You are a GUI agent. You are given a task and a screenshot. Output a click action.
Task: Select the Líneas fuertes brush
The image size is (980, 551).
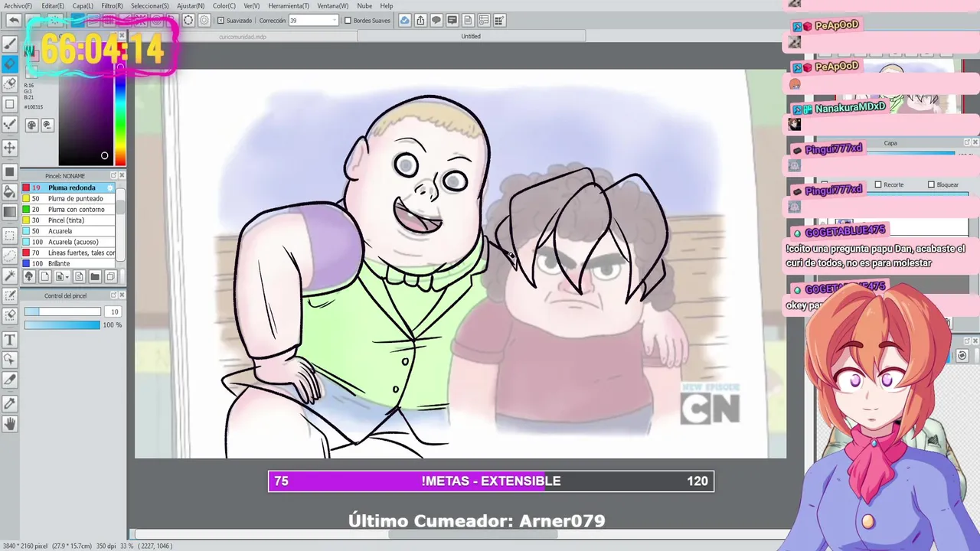(69, 253)
